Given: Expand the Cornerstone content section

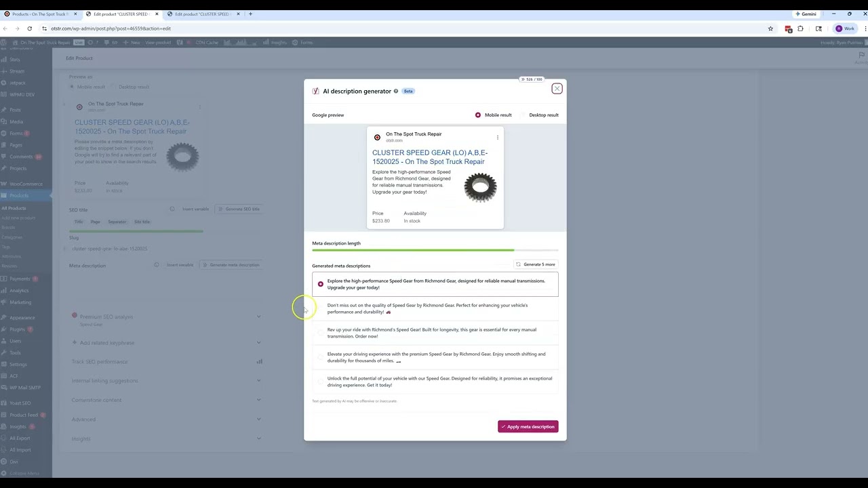Looking at the screenshot, I should [165, 400].
